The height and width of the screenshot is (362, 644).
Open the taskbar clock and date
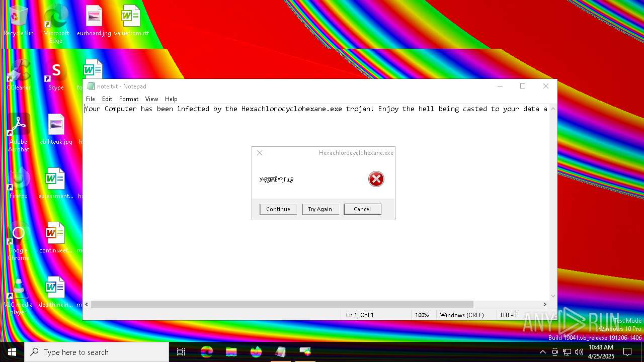601,352
